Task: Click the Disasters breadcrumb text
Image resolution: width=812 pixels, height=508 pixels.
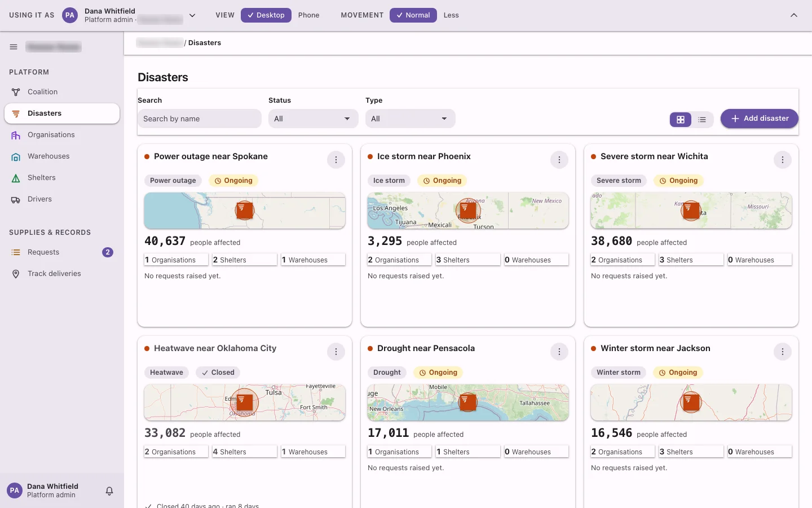Action: [205, 43]
